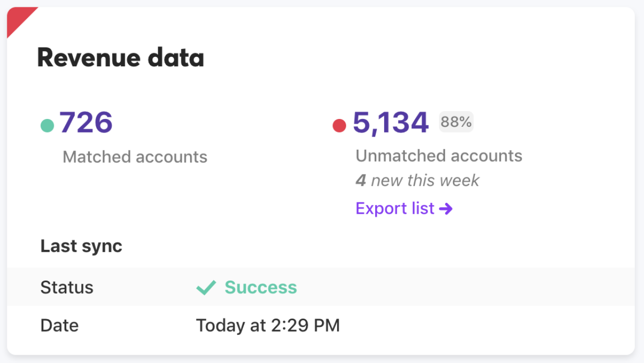Toggle the matched accounts metric visibility
644x363 pixels.
(x=87, y=122)
